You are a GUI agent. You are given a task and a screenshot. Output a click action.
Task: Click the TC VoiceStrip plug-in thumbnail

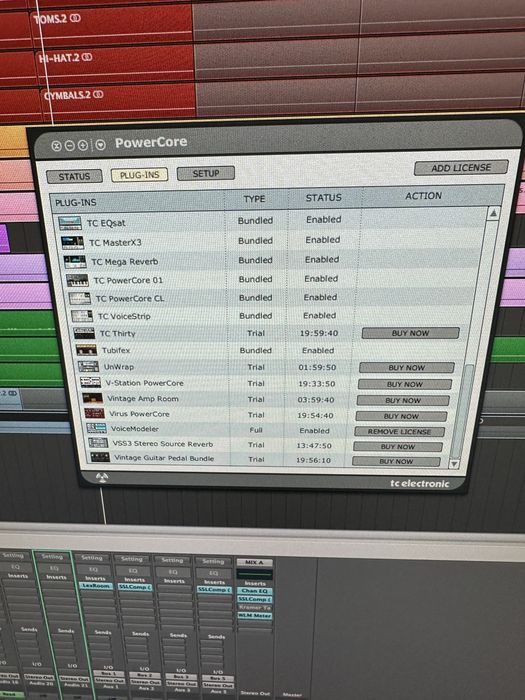[x=82, y=317]
